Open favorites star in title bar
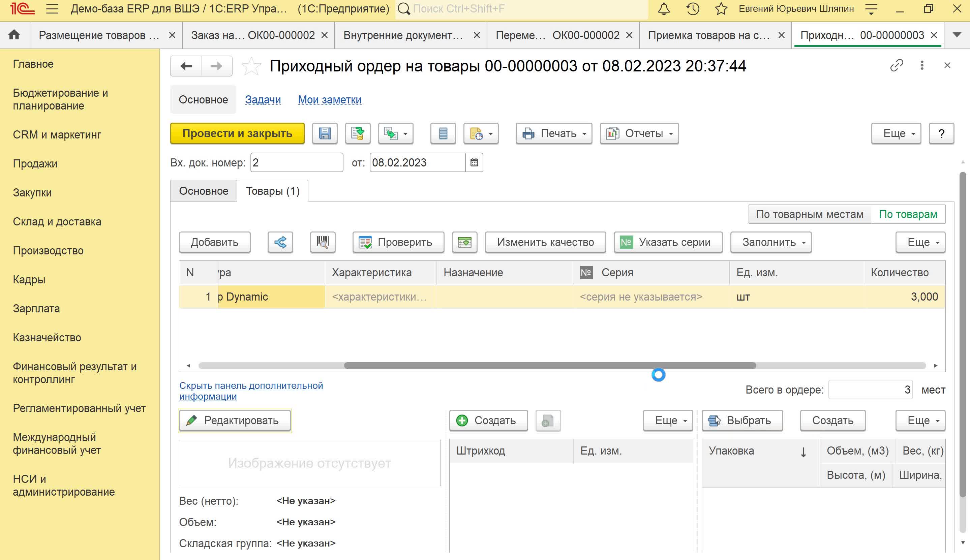This screenshot has width=970, height=560. coord(721,9)
